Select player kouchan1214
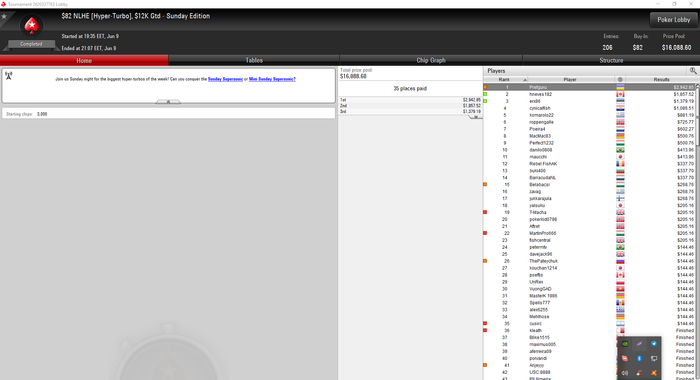The image size is (700, 380). pos(589,268)
